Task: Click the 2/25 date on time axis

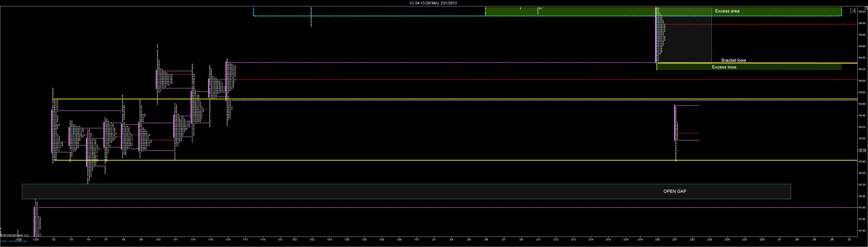Action: pos(710,240)
